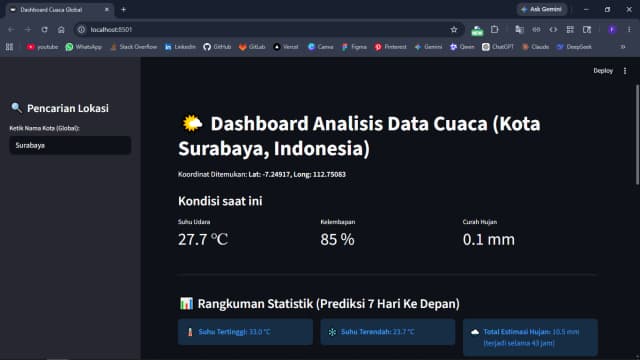Screen dimensions: 640x360
Task: Click the Total Estimasi Hujan info box
Action: click(530, 338)
